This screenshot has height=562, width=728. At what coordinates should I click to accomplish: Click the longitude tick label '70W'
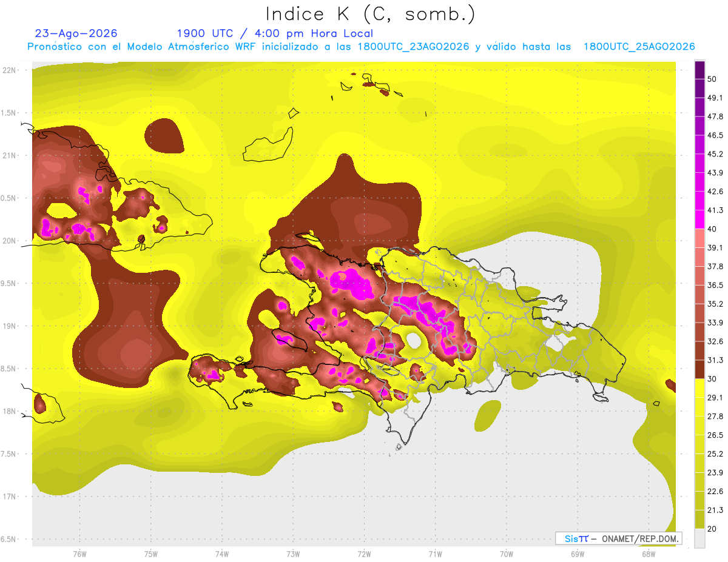click(x=506, y=554)
